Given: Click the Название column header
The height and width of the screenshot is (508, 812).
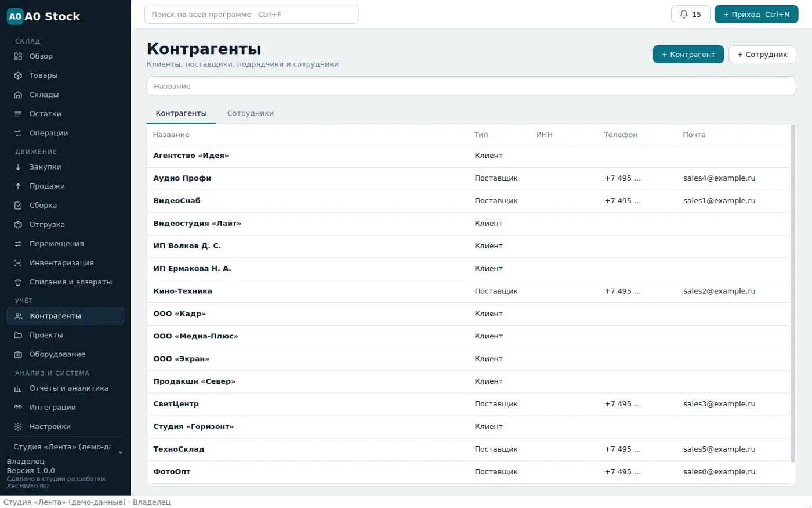Looking at the screenshot, I should pyautogui.click(x=171, y=135).
